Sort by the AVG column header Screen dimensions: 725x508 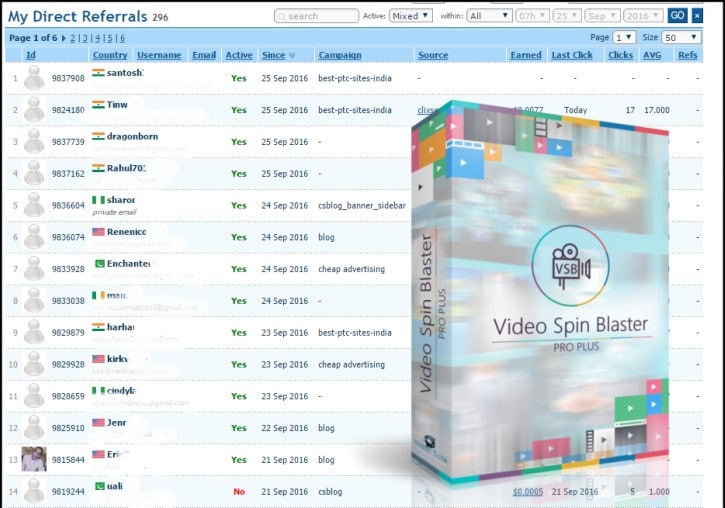point(652,55)
